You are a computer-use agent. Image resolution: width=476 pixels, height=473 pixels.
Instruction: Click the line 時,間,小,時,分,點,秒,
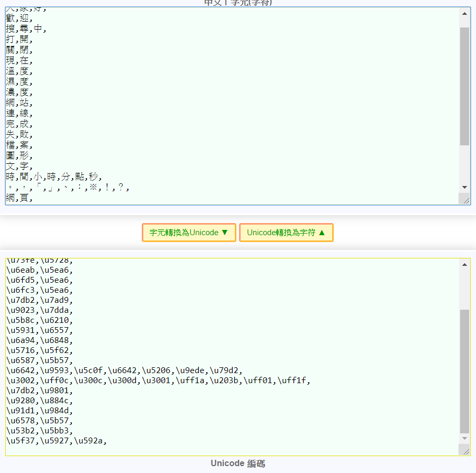pos(54,177)
